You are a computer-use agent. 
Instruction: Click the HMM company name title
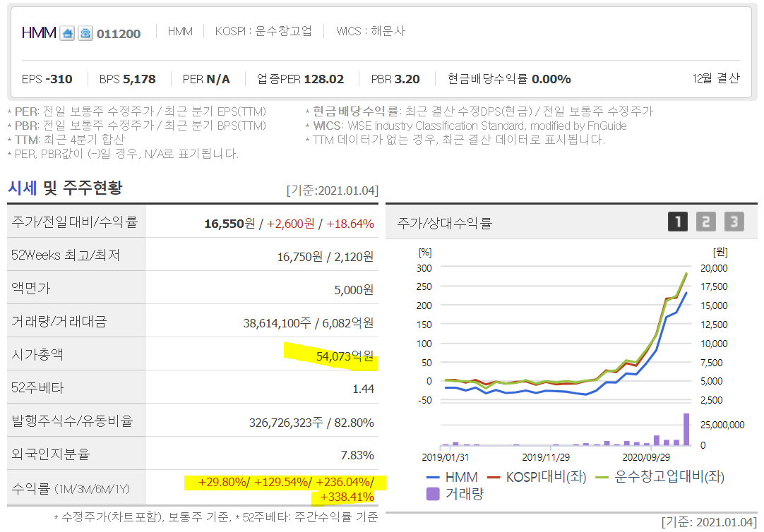coord(39,32)
